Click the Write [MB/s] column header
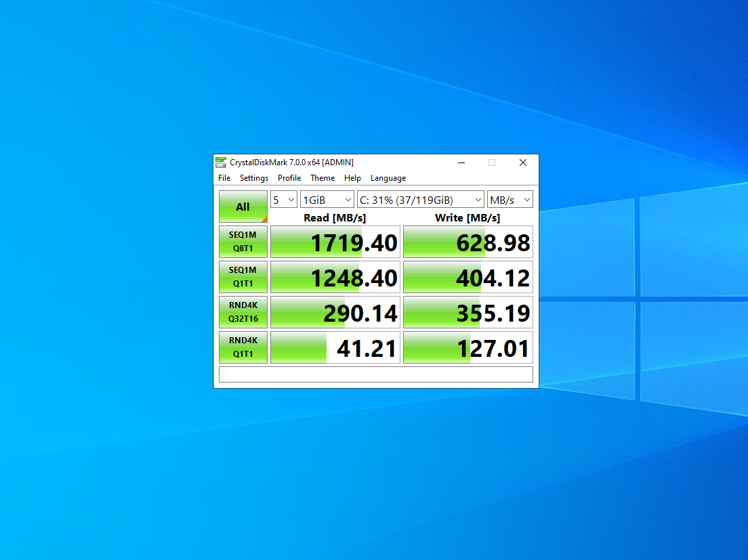The image size is (748, 560). click(467, 218)
